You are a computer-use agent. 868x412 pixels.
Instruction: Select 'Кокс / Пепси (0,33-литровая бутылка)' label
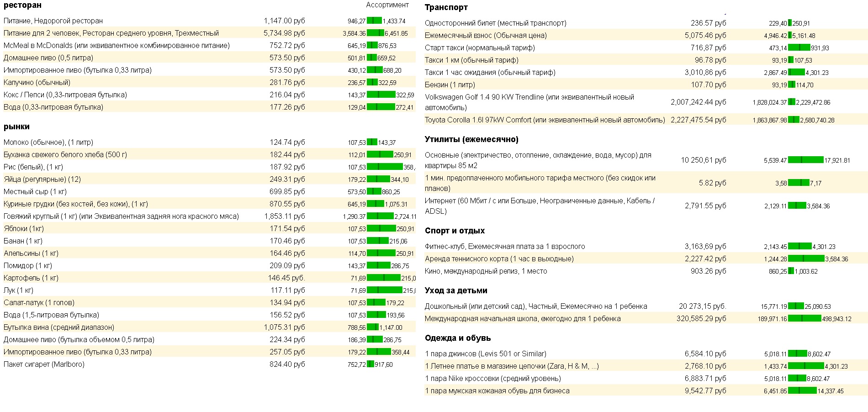click(65, 95)
